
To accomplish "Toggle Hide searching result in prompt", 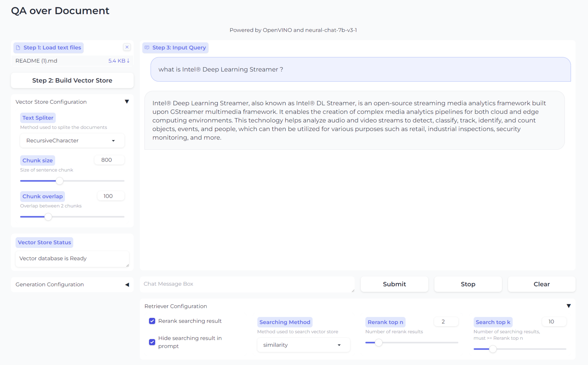I will click(x=152, y=342).
